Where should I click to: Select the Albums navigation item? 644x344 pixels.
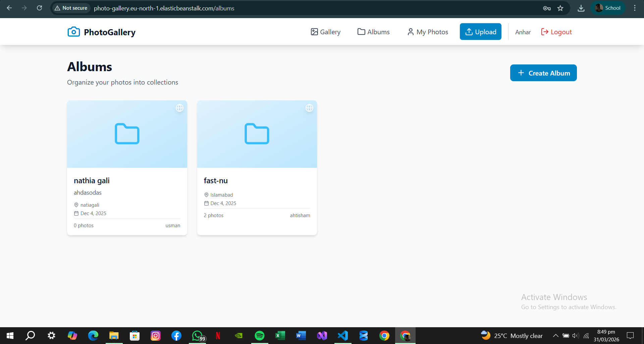pyautogui.click(x=373, y=32)
